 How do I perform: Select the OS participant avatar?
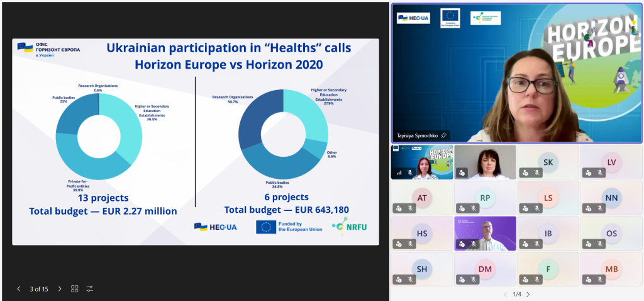click(611, 233)
